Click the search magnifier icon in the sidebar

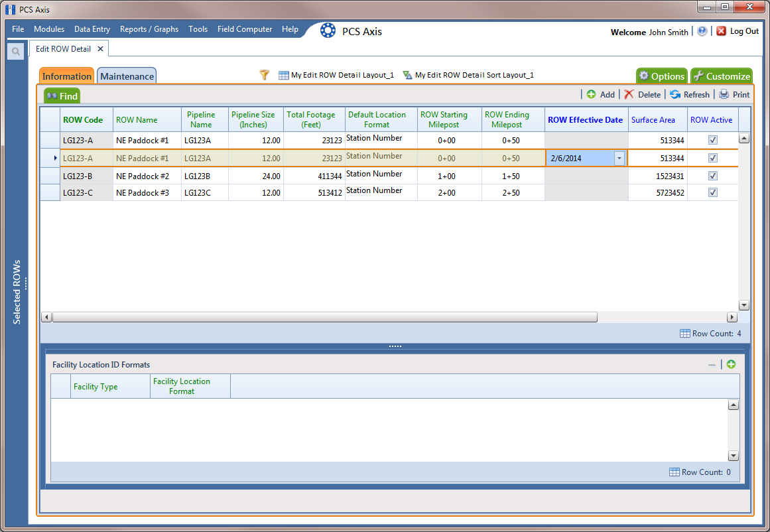click(16, 51)
